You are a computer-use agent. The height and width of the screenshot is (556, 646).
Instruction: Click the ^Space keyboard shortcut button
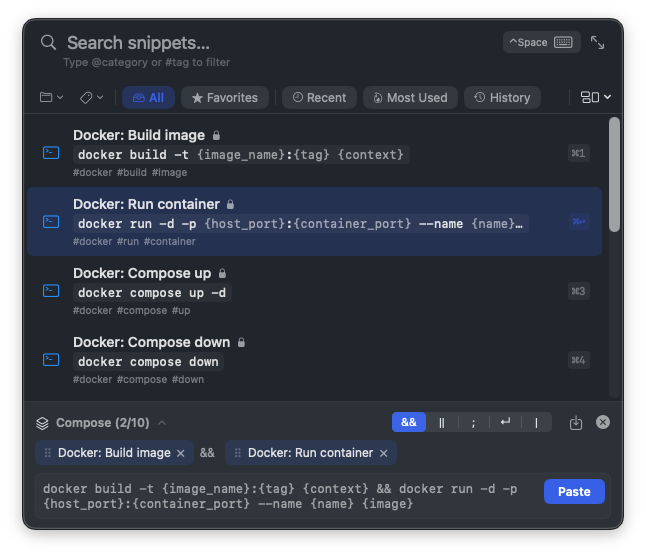coord(541,42)
